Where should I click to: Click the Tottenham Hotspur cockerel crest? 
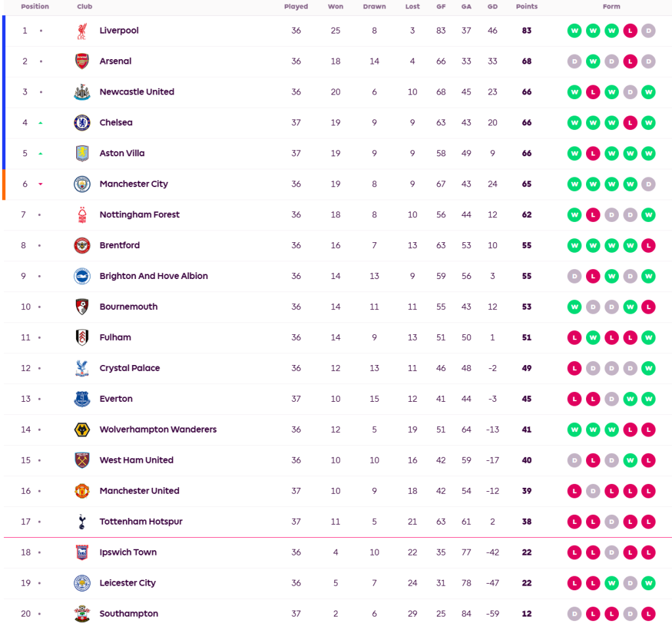click(x=81, y=522)
